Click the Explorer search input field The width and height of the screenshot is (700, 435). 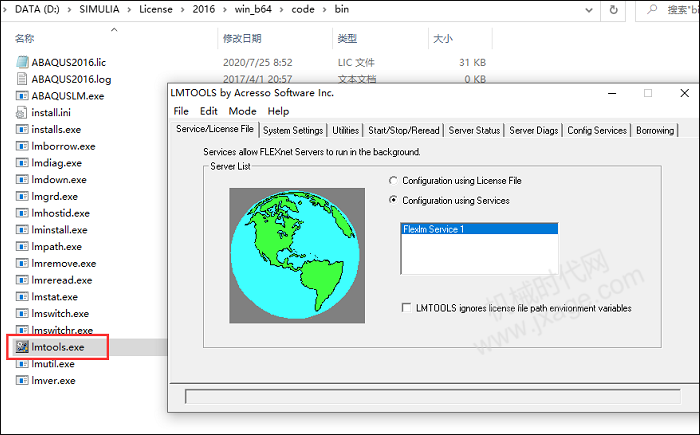pos(667,10)
